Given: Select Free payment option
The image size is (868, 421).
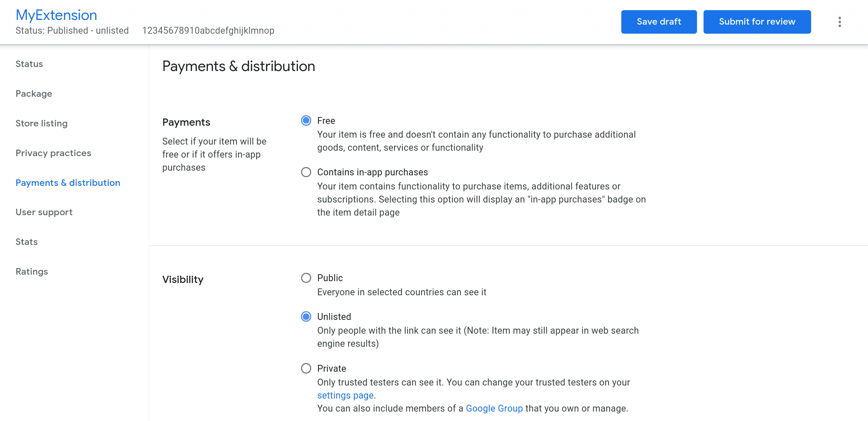Looking at the screenshot, I should point(306,121).
